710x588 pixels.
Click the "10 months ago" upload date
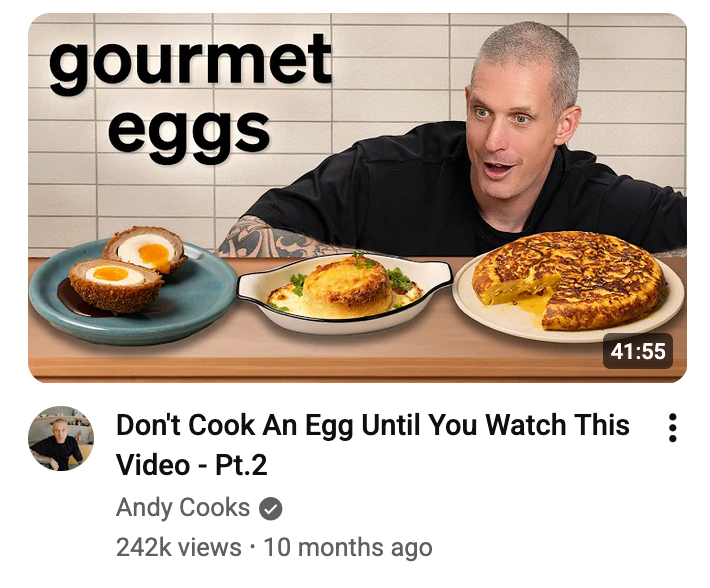[348, 547]
